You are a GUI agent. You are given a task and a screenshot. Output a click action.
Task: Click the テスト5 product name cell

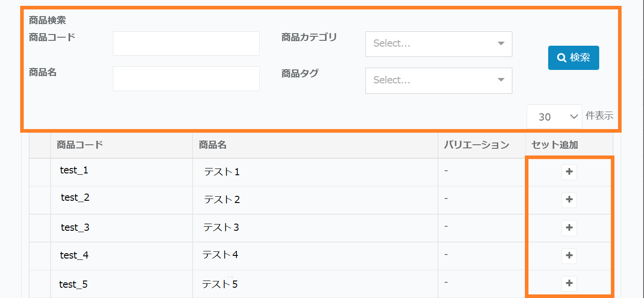220,284
